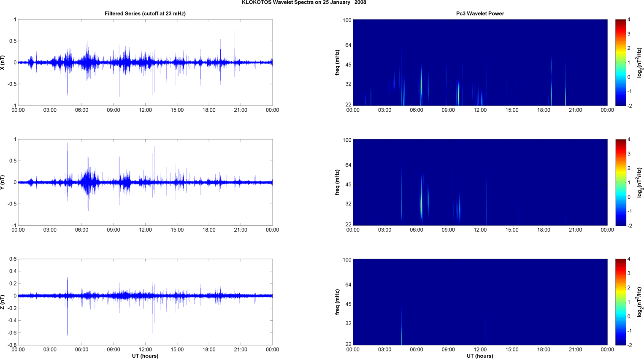Click the -0.5 tick on the Y (nT) axis
The width and height of the screenshot is (644, 359).
point(11,204)
